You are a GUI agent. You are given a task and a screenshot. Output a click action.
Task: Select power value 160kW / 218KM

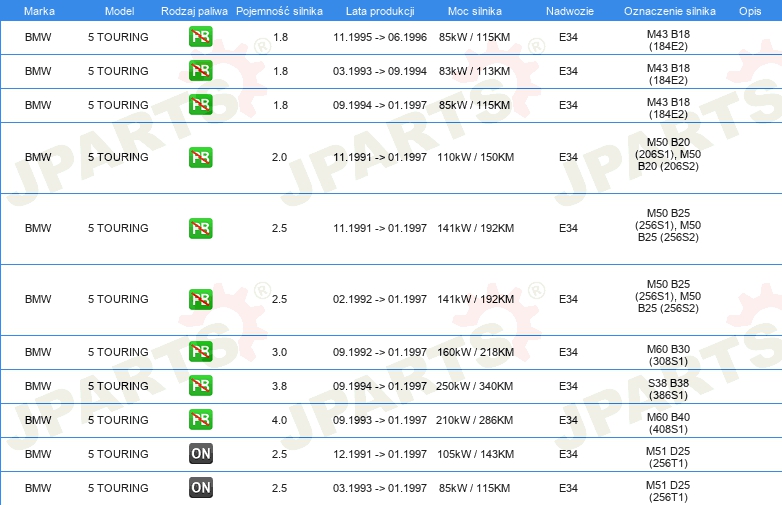click(x=476, y=352)
